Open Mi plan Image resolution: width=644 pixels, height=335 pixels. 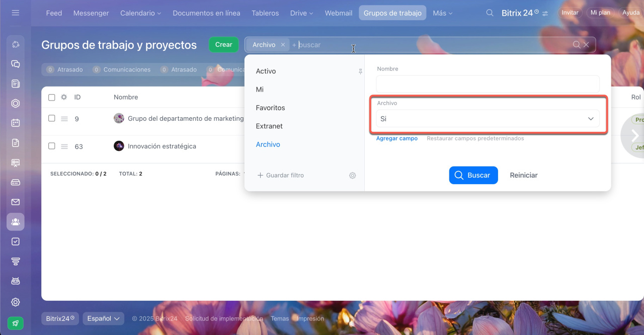tap(600, 13)
